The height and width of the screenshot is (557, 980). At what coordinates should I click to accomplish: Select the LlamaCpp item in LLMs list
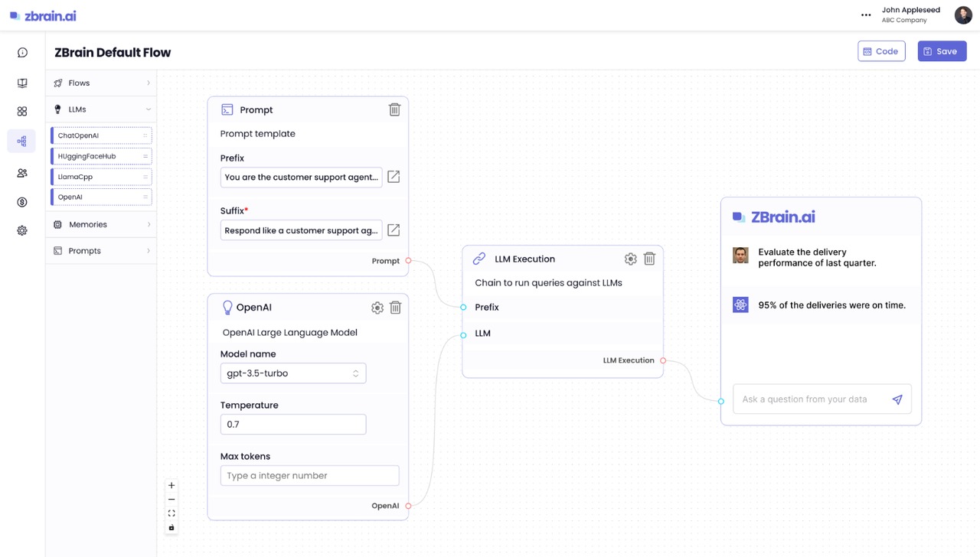point(101,177)
